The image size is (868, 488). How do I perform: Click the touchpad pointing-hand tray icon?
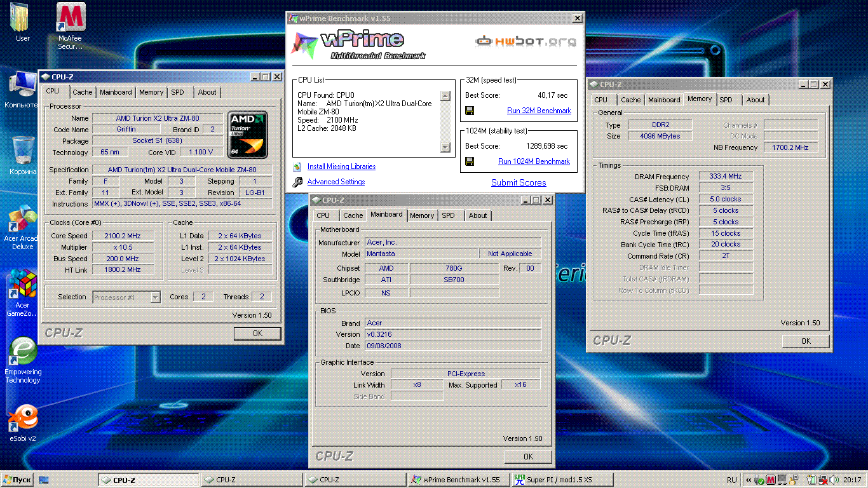(x=793, y=480)
